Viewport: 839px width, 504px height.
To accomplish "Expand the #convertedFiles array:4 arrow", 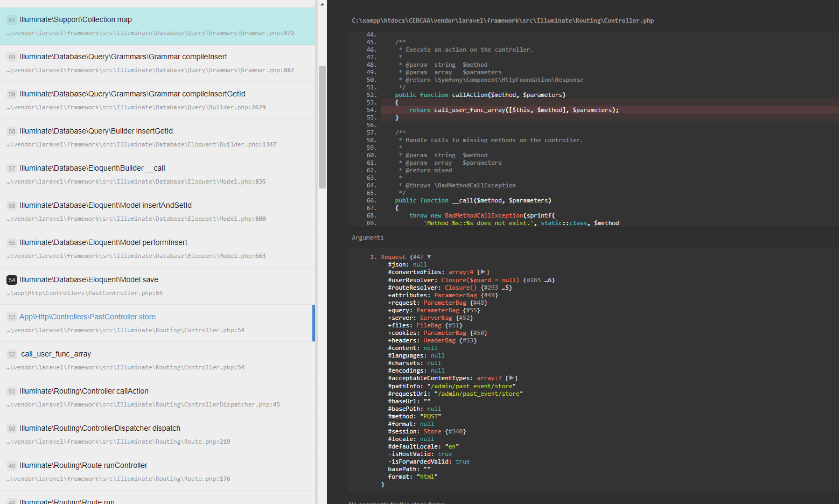I will click(483, 272).
